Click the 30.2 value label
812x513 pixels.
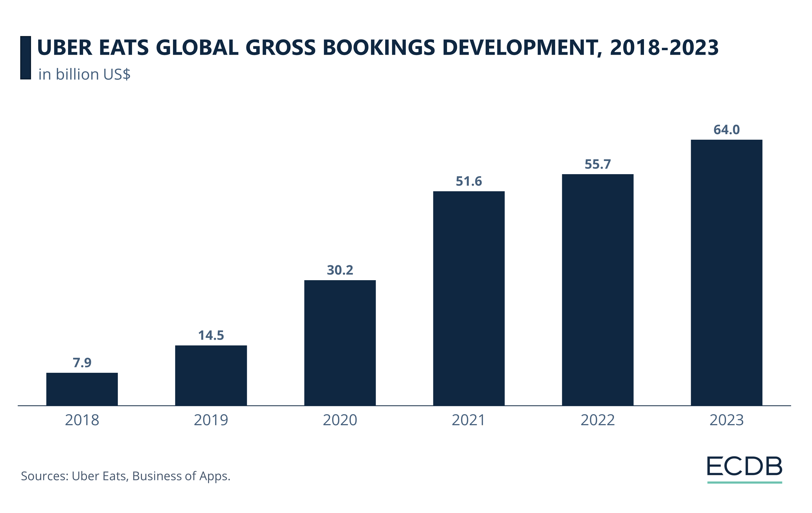(x=340, y=270)
